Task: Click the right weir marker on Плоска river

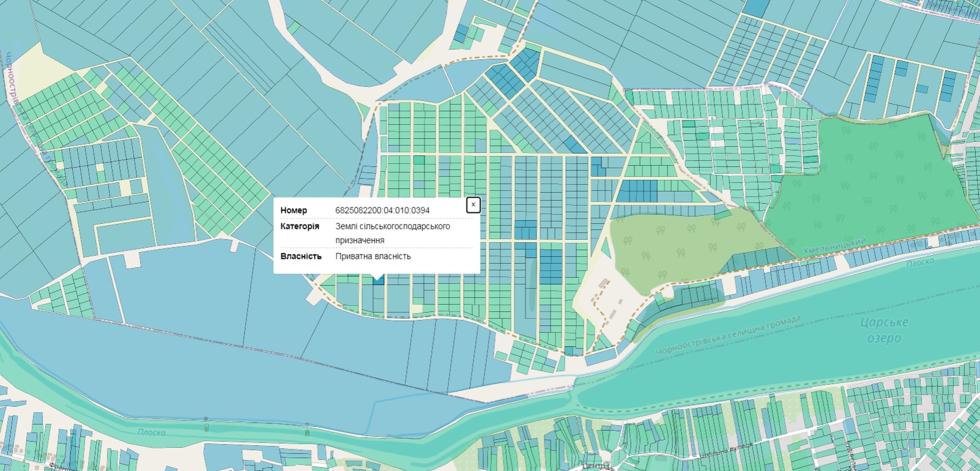Action: point(307,432)
